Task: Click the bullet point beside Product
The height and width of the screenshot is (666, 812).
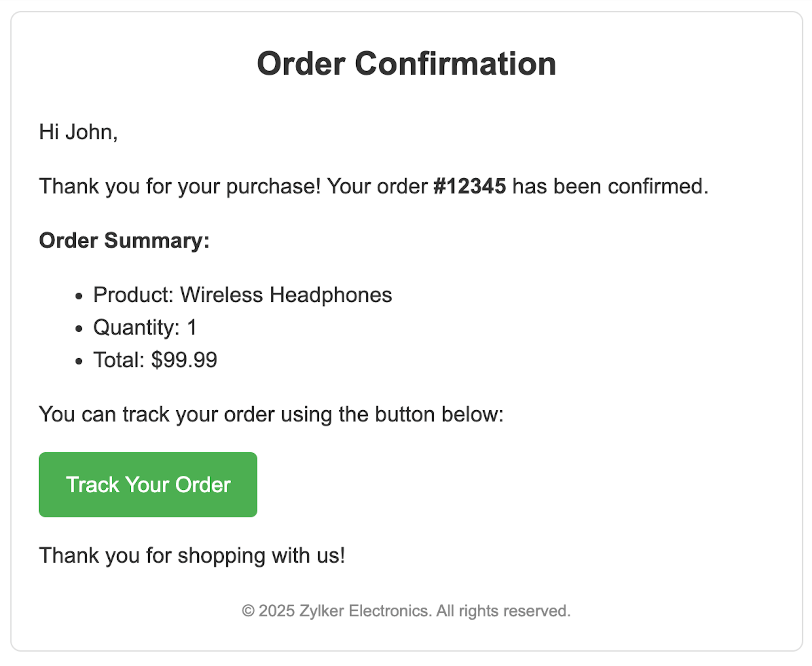Action: click(x=79, y=296)
